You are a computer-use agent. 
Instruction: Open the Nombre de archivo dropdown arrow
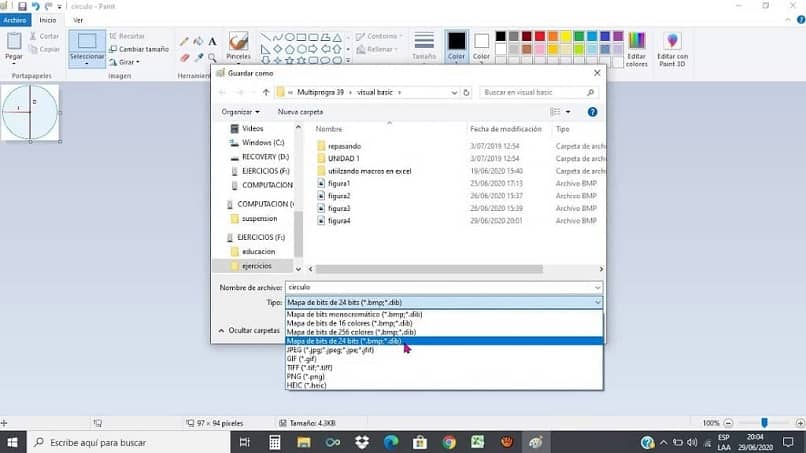tap(597, 288)
